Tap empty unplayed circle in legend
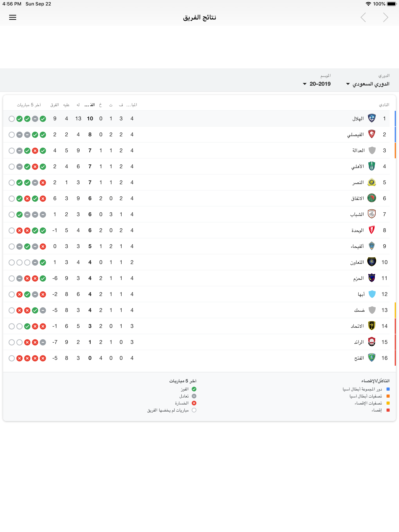 [194, 410]
